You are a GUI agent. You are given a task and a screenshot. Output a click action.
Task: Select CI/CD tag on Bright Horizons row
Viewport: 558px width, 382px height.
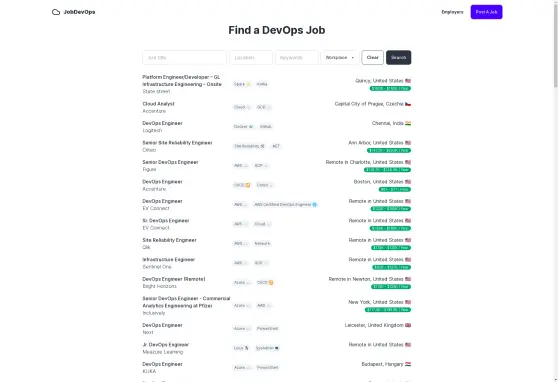coord(265,283)
